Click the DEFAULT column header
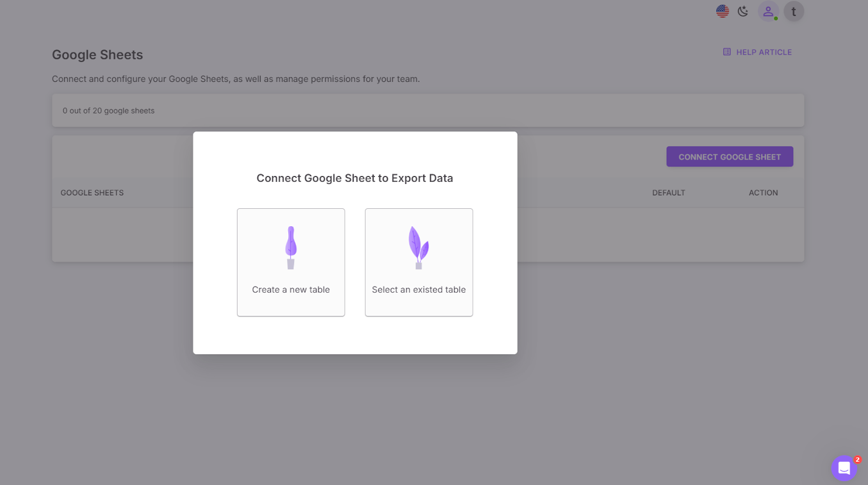The width and height of the screenshot is (868, 485). (669, 192)
